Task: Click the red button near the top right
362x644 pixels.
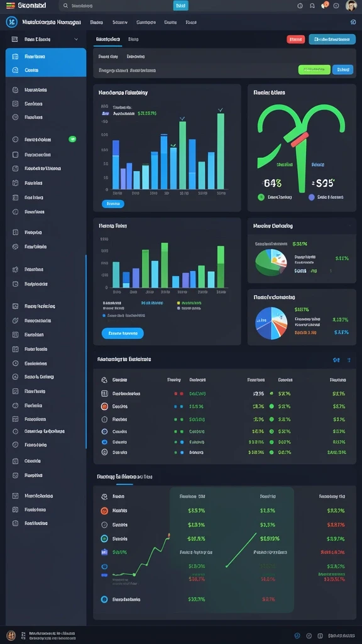Action: click(x=295, y=40)
